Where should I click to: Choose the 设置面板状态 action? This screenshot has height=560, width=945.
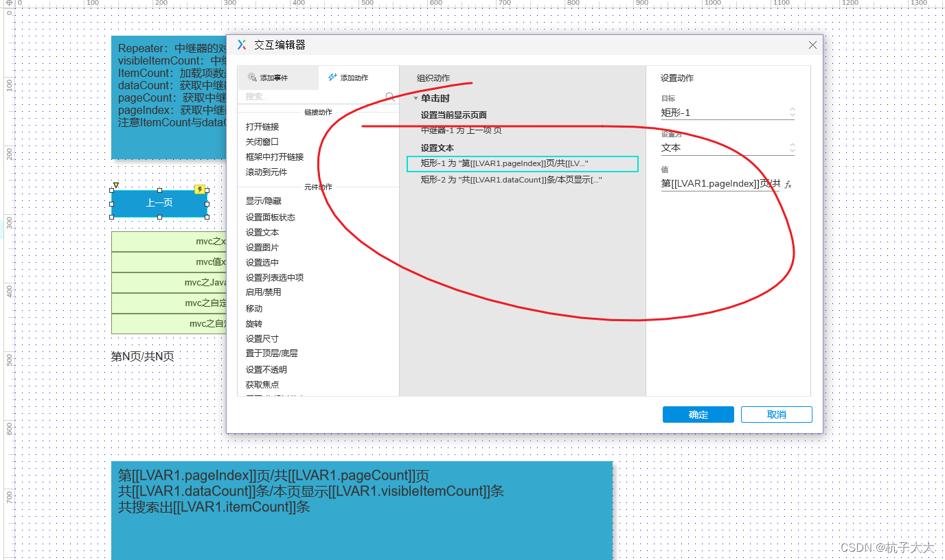271,218
